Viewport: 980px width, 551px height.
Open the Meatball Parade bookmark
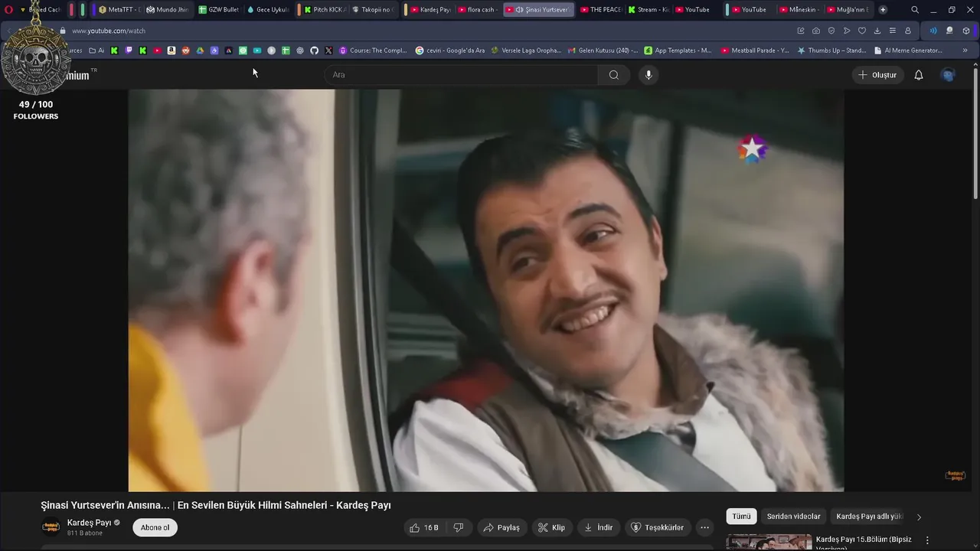[755, 51]
